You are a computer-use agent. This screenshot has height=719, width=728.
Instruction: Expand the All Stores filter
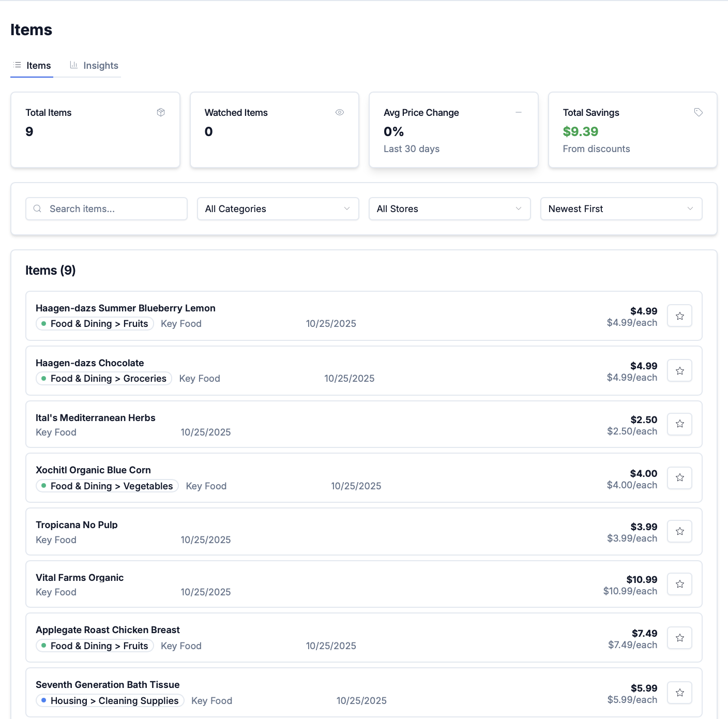pos(449,209)
